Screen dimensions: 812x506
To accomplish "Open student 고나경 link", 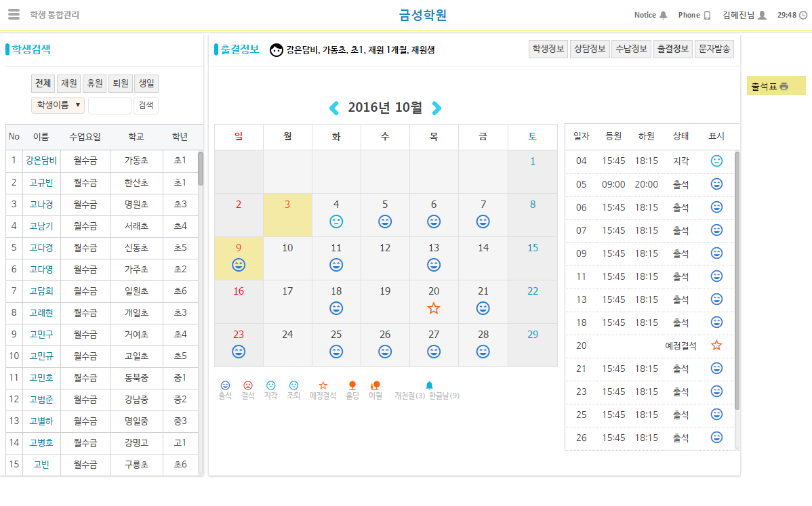I will point(41,205).
